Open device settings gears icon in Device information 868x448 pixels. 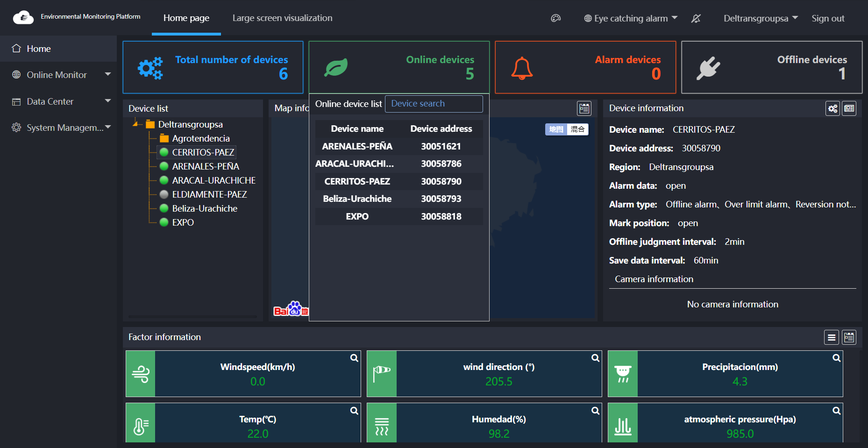point(832,108)
